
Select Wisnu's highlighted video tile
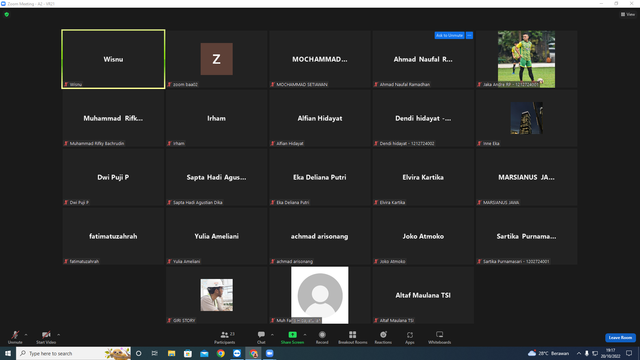point(113,59)
